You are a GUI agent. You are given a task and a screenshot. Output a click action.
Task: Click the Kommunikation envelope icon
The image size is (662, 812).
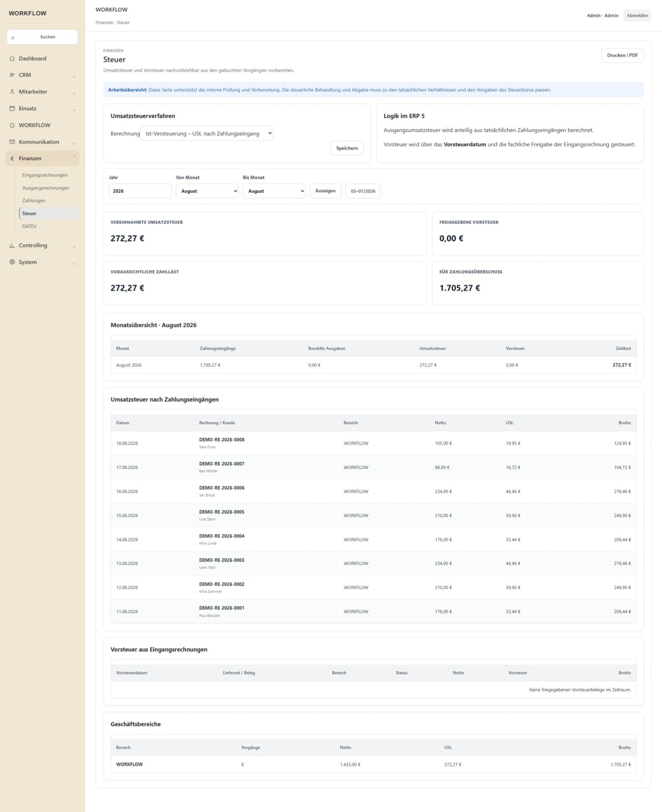12,142
